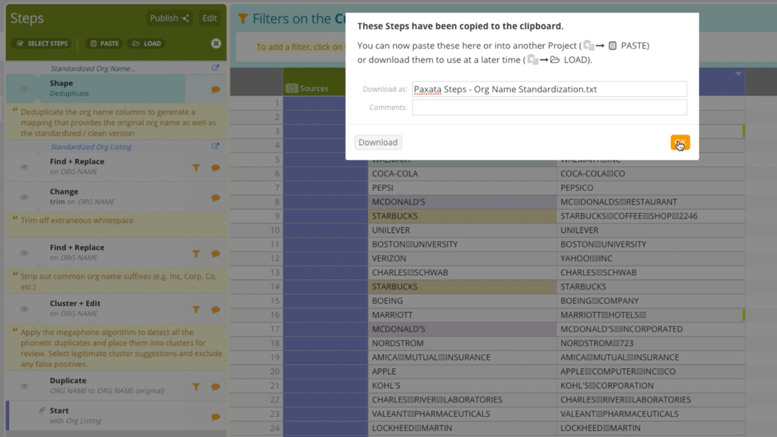The image size is (777, 437).
Task: Select the Change trim on ORG NAME step
Action: coord(96,196)
